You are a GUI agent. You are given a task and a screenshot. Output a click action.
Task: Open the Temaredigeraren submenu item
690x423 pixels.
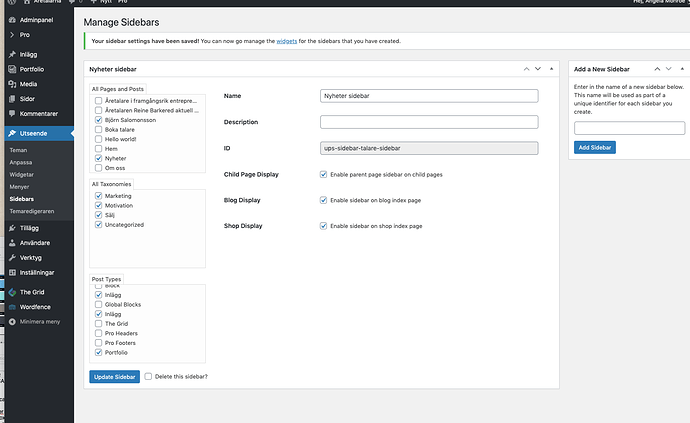[32, 211]
